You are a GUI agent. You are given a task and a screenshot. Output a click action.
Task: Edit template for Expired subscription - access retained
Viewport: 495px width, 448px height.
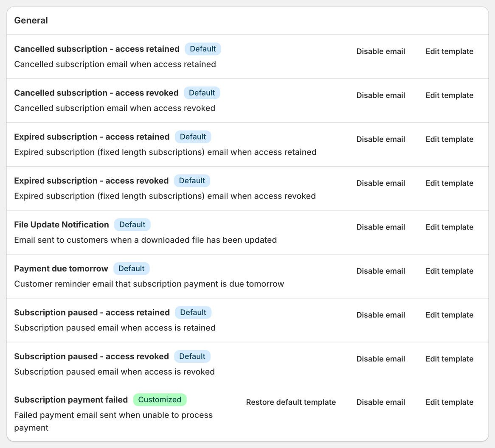tap(449, 139)
